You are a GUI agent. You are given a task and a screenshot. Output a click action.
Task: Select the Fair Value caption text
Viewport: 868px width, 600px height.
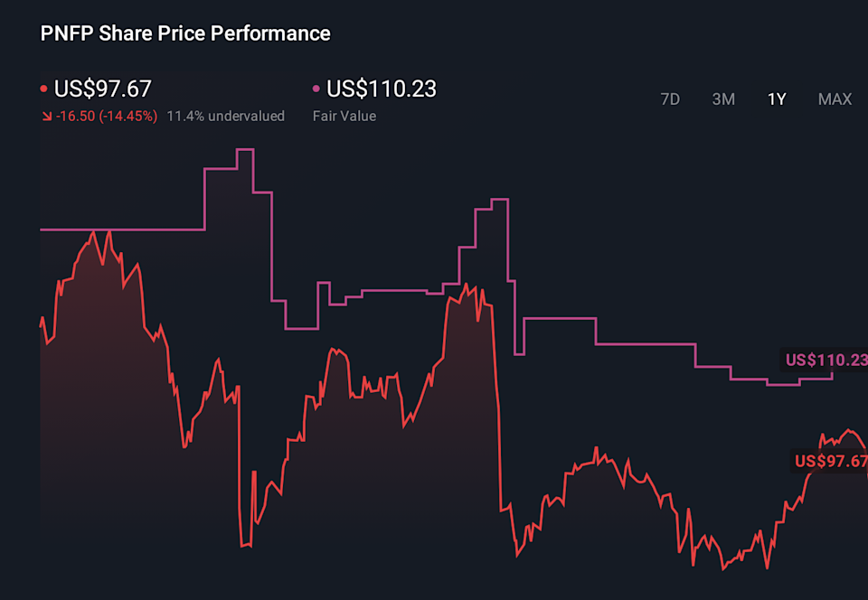click(x=344, y=116)
